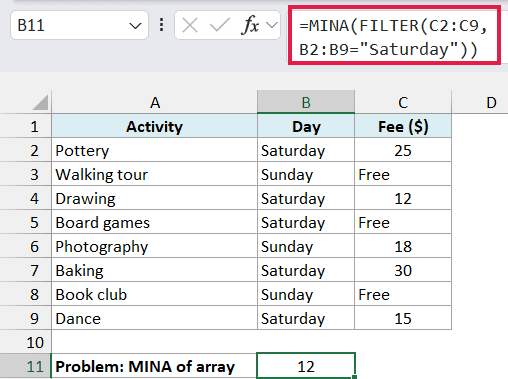Select the fee cell with 30
The height and width of the screenshot is (379, 508).
(403, 270)
